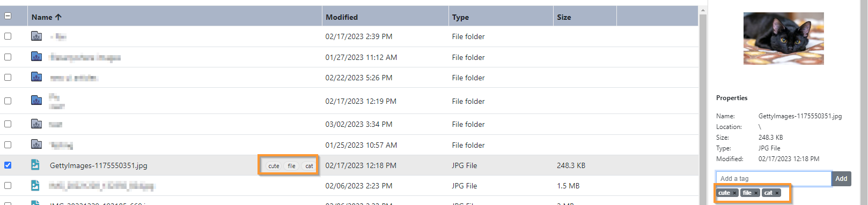Screen dimensions: 868x205
Task: Check the checkbox for folder modified 01/25/2023
Action: click(8, 145)
